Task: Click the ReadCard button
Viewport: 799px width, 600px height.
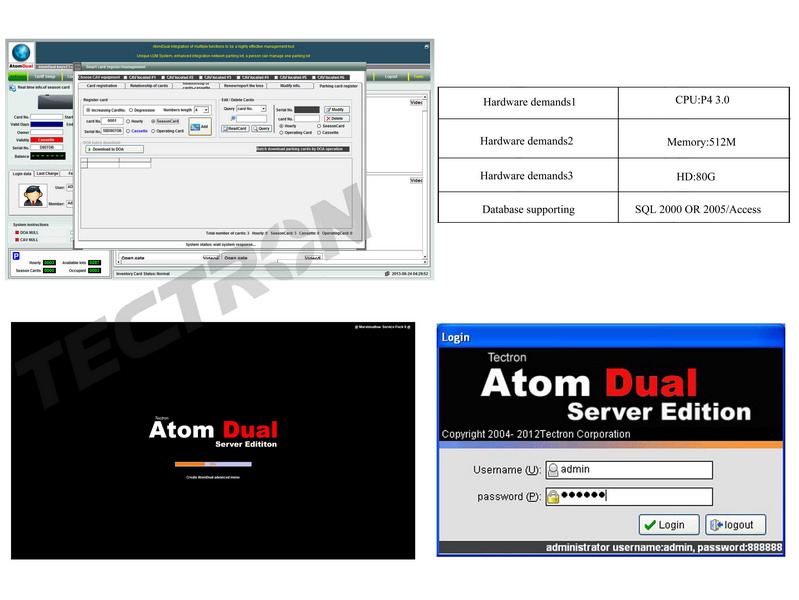Action: point(235,128)
